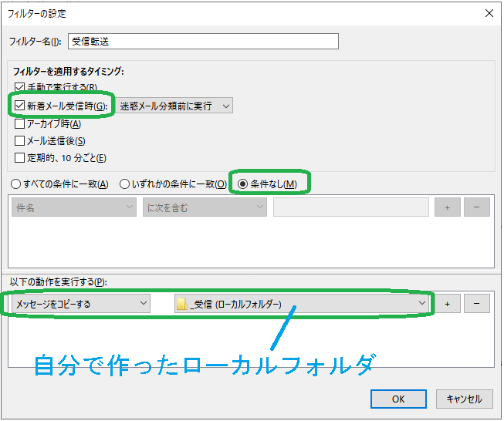Image resolution: width=504 pixels, height=421 pixels.
Task: Open the 迷惑メール分類前に実行 dropdown
Action: [x=174, y=106]
